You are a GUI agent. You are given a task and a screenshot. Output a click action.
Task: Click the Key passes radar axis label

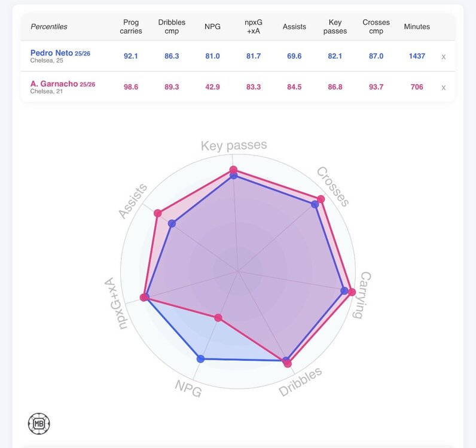coord(234,145)
